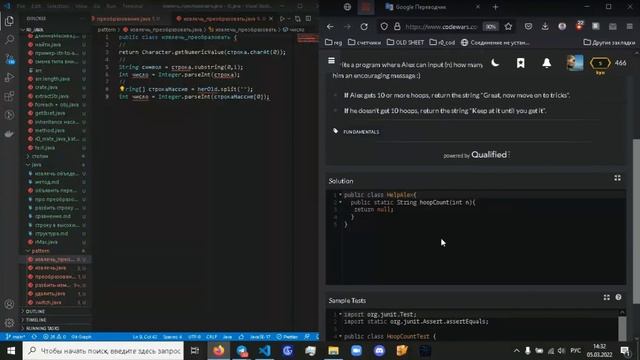Click zoom level indicator in address bar

[x=490, y=27]
